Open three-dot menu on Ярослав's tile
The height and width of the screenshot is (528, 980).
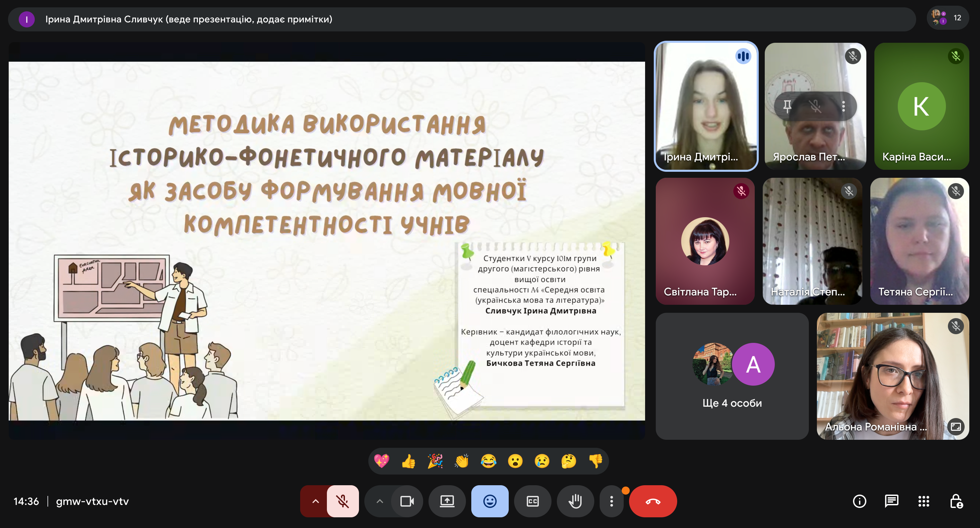(x=843, y=106)
